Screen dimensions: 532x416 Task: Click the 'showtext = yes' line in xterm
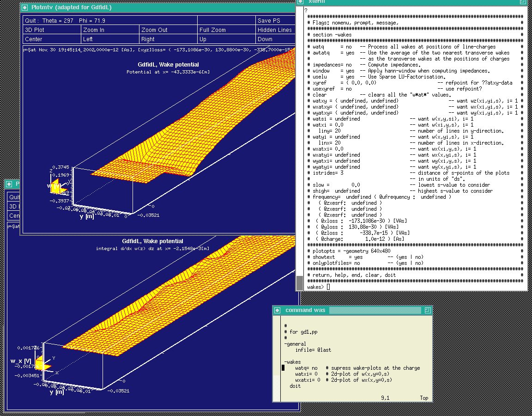pos(415,257)
